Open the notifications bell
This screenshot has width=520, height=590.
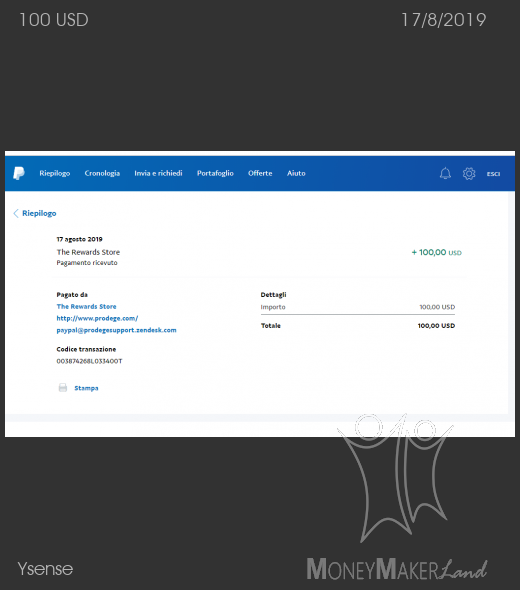coord(445,173)
